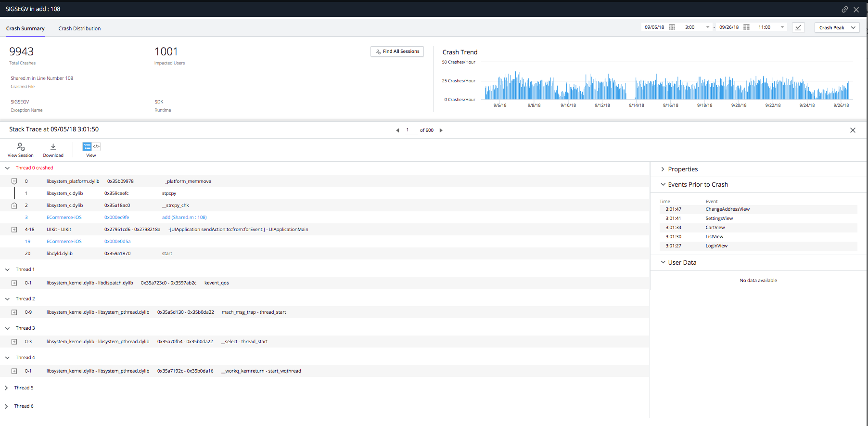
Task: Select the list view toggle
Action: tap(87, 146)
